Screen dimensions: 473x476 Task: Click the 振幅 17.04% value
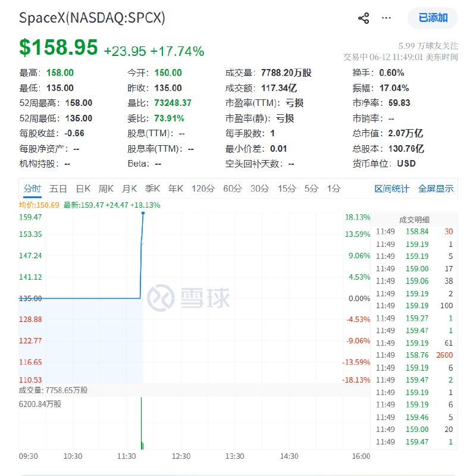coord(394,88)
